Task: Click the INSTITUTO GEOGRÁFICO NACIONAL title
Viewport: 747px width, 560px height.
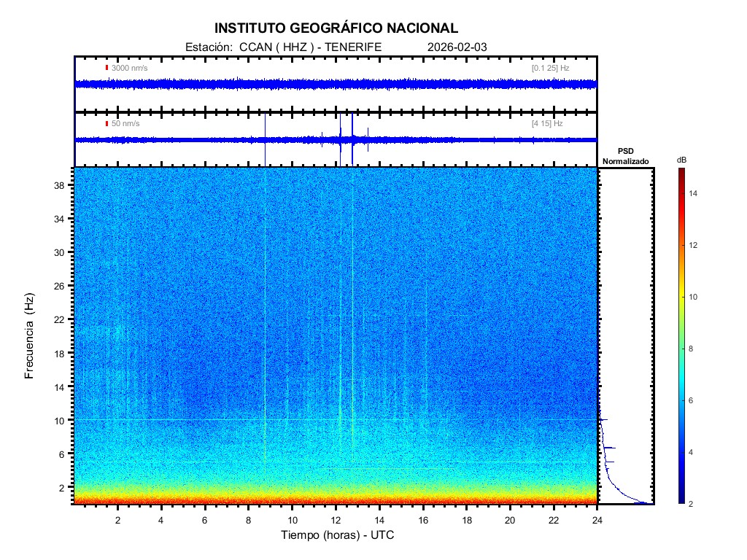Action: click(336, 28)
